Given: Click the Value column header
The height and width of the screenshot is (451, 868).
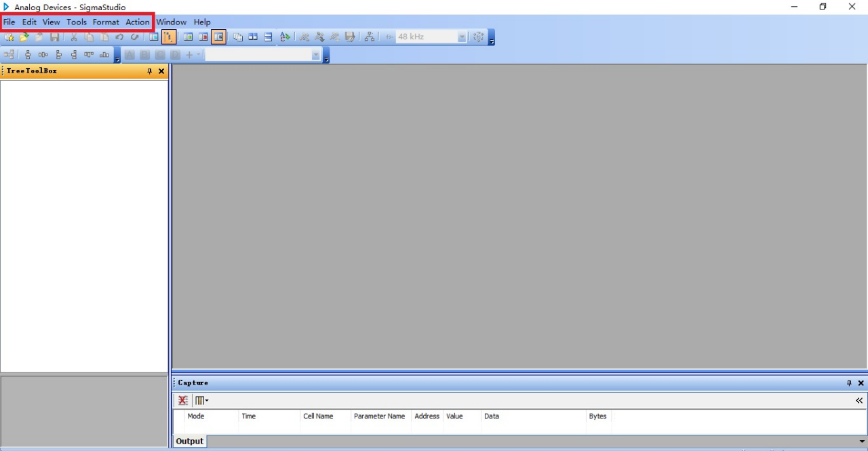Looking at the screenshot, I should (x=462, y=416).
